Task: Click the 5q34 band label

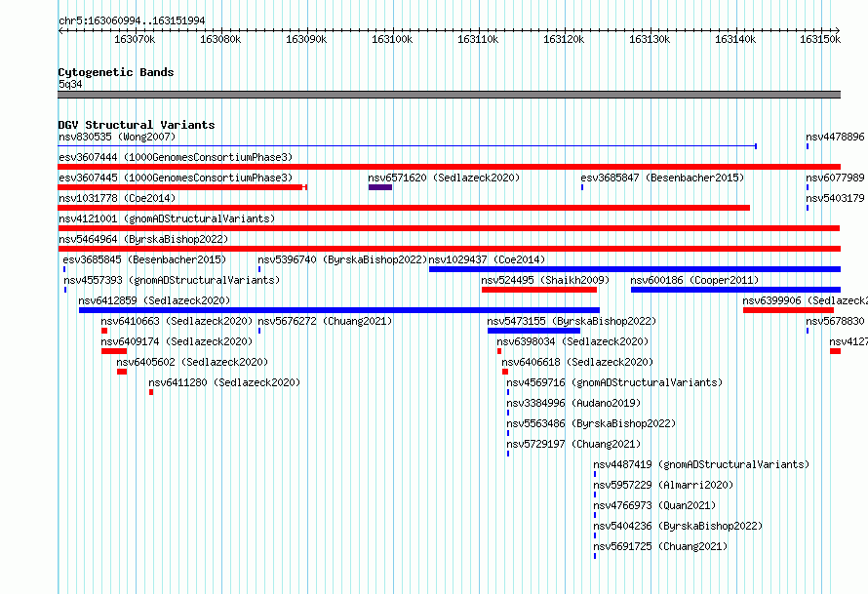Action: [70, 84]
